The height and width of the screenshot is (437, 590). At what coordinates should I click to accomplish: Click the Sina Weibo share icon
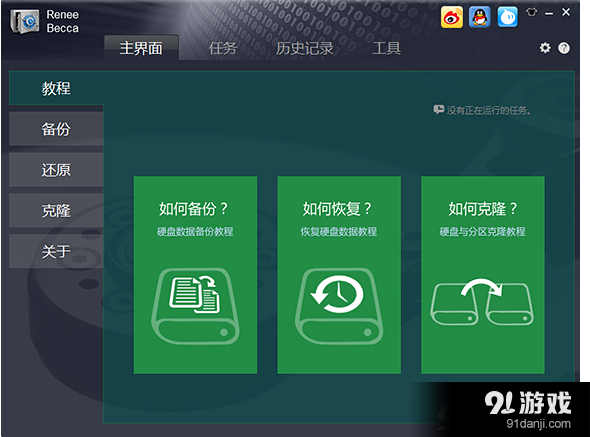(x=452, y=17)
